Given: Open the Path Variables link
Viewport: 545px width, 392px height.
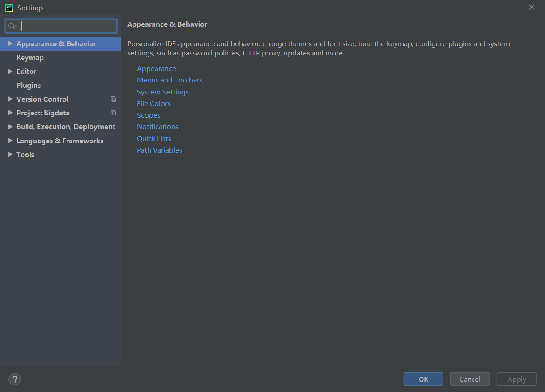Looking at the screenshot, I should point(159,150).
